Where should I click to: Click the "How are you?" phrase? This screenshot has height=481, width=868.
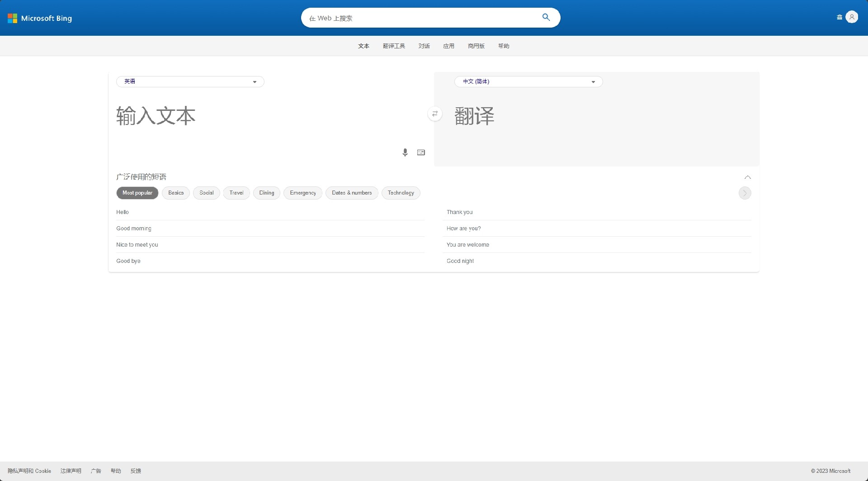click(x=464, y=229)
